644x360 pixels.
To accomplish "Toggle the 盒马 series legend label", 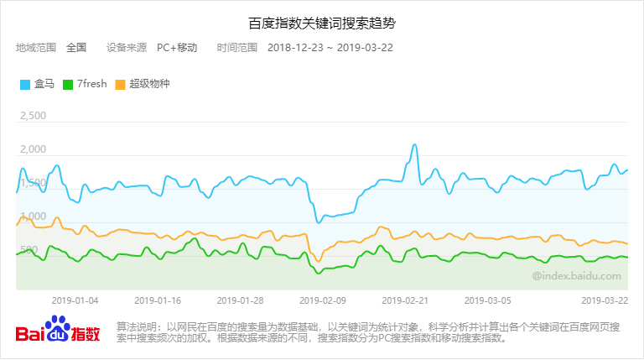I will coord(44,84).
